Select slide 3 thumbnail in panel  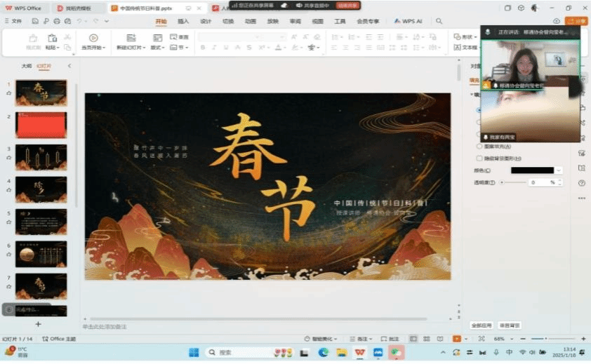[41, 157]
